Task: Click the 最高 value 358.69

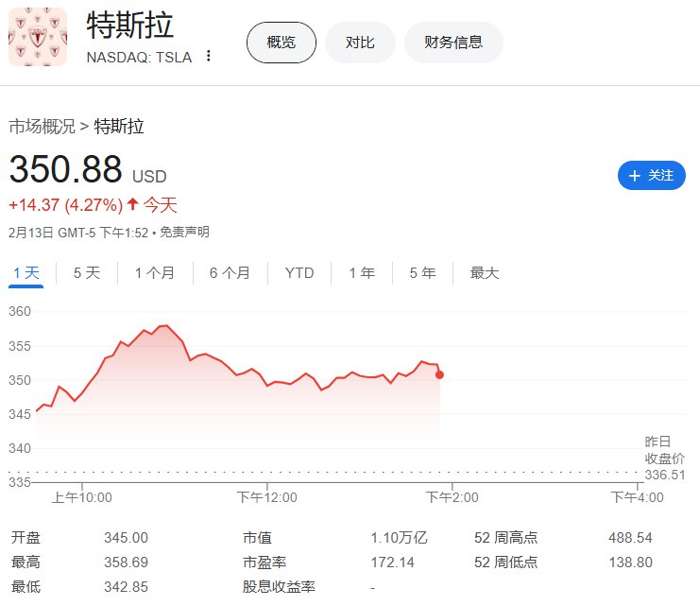Action: [x=126, y=563]
